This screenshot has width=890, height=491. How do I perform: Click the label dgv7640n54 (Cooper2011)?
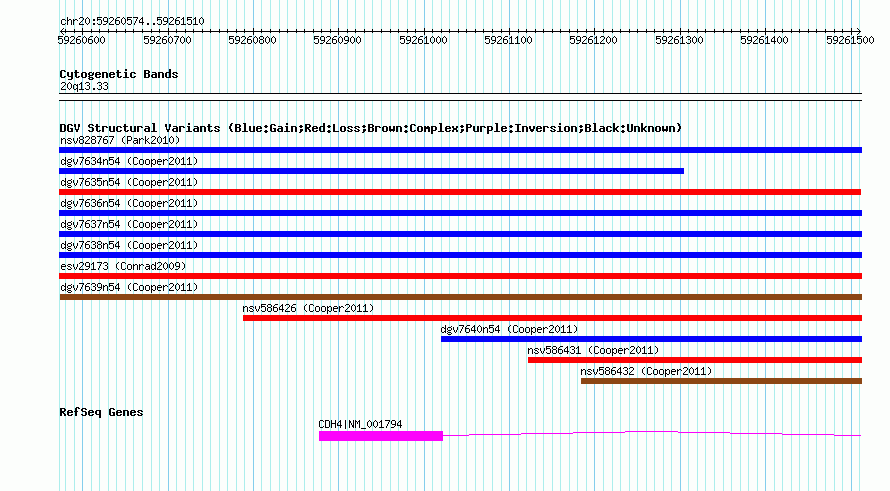[x=509, y=329]
